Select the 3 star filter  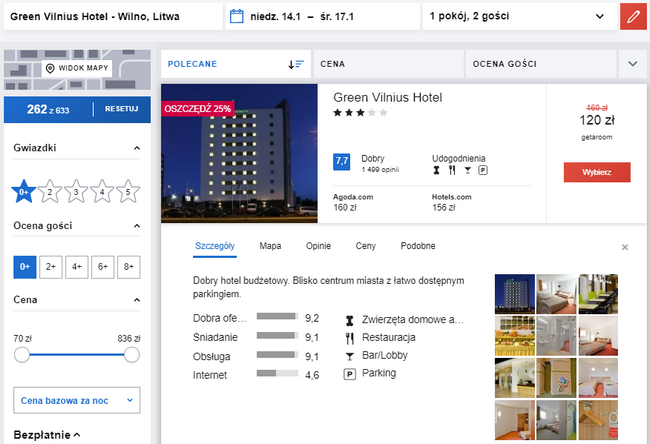coord(76,192)
